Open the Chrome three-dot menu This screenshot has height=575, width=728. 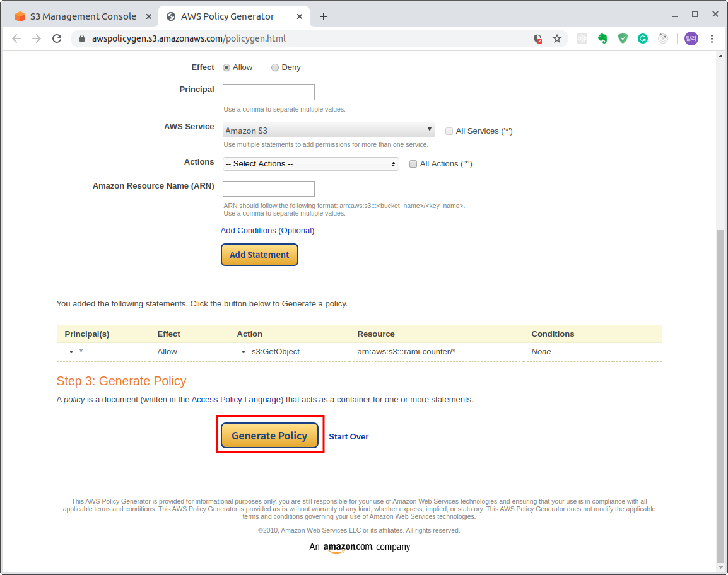[x=712, y=38]
